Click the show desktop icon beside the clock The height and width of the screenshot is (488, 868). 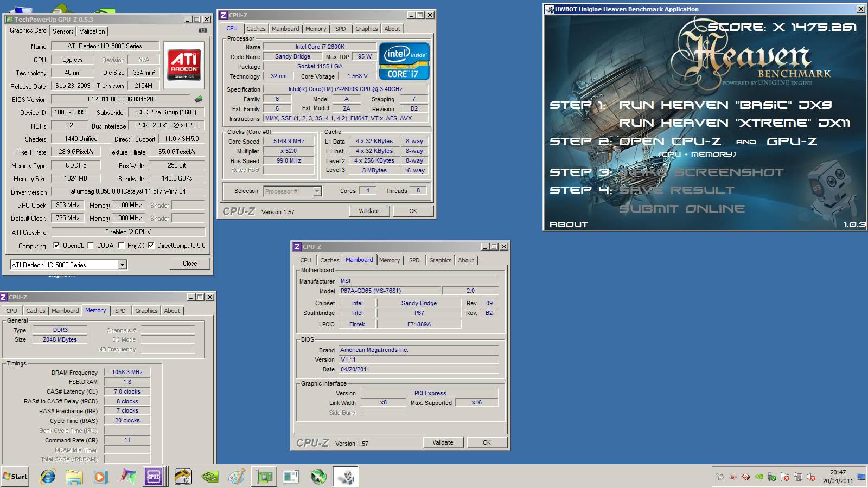[x=861, y=477]
